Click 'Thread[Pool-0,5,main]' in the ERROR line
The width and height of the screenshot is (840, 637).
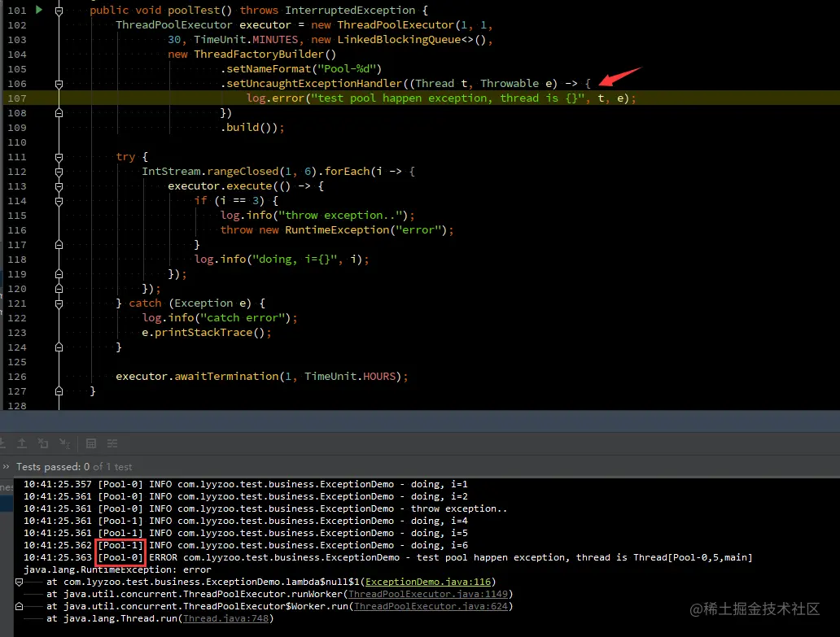click(693, 558)
